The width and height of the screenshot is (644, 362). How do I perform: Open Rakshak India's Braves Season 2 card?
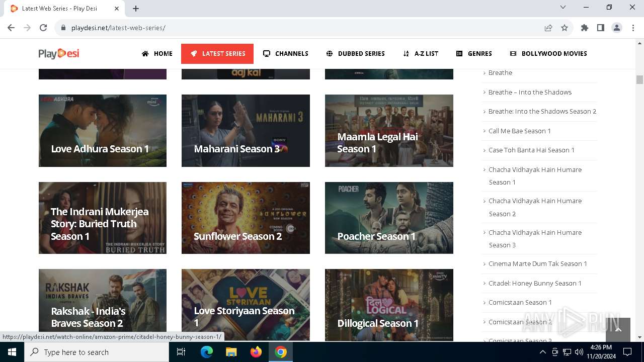click(103, 305)
